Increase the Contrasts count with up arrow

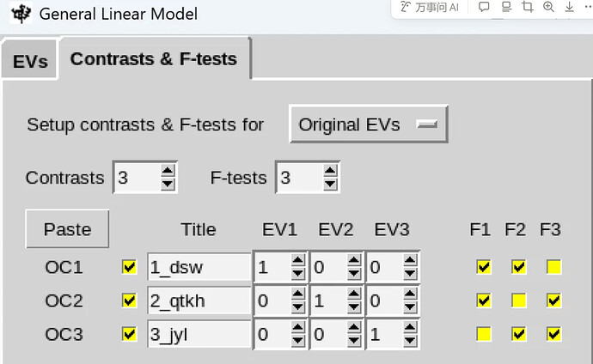pyautogui.click(x=168, y=173)
